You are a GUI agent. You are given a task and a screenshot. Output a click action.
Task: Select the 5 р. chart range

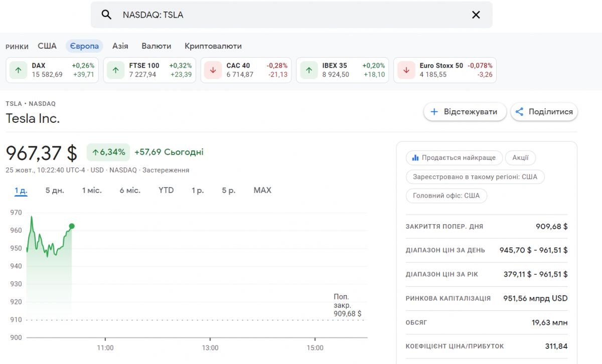[229, 191]
